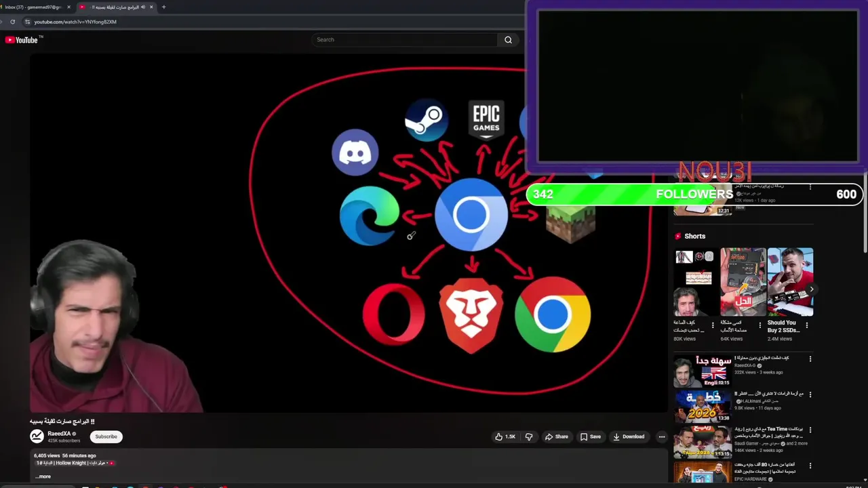Open options for Should You Buy 2 SSDs
This screenshot has width=868, height=488.
point(806,326)
